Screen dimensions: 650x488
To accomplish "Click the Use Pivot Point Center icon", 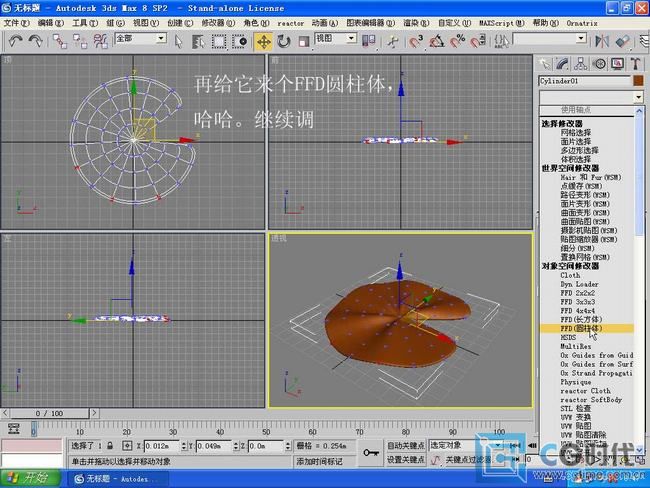I will [369, 41].
